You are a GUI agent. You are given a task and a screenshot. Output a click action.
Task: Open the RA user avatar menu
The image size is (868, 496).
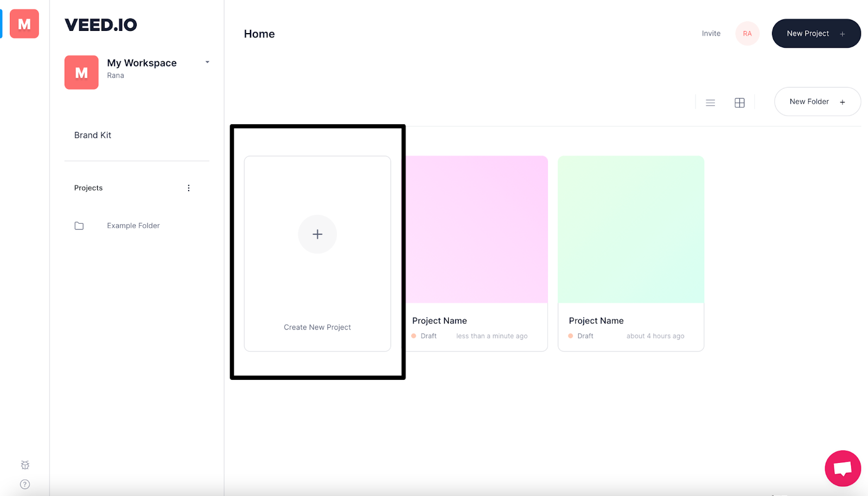click(748, 34)
